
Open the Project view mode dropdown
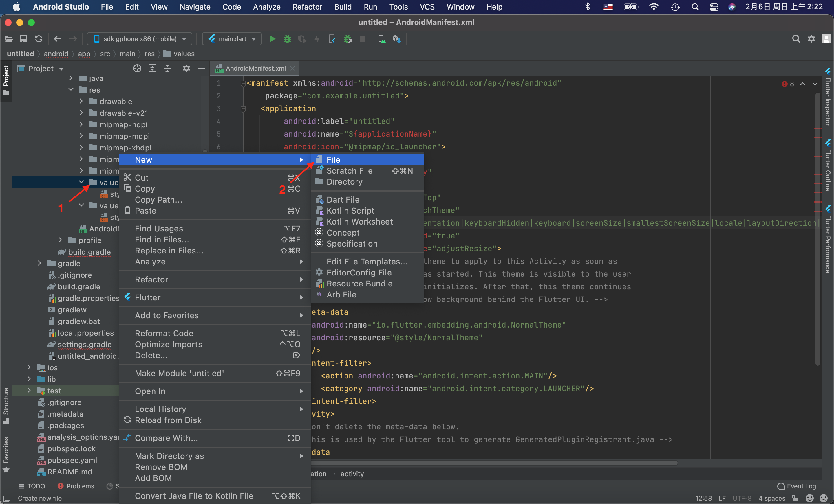(x=41, y=68)
